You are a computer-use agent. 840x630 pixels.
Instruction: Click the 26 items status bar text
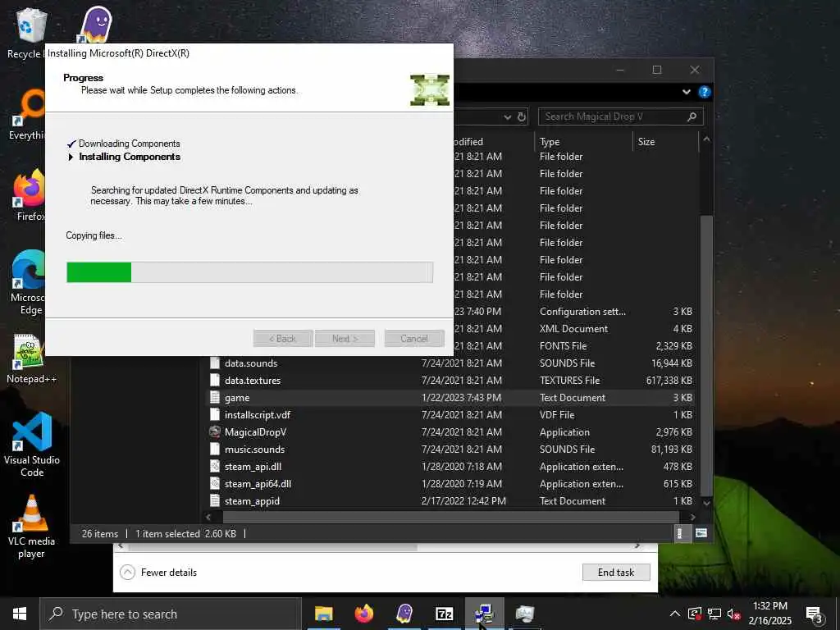[x=99, y=533]
